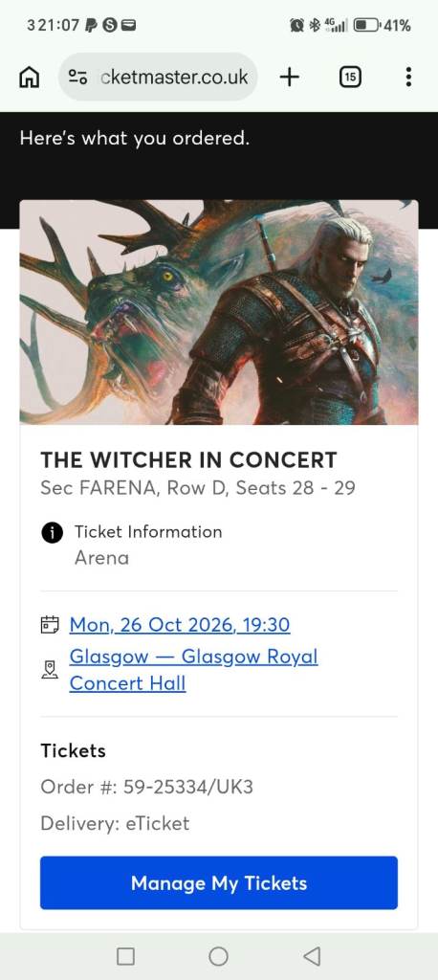This screenshot has height=980, width=438.
Task: Tap the alarm icon in status bar
Action: (296, 26)
